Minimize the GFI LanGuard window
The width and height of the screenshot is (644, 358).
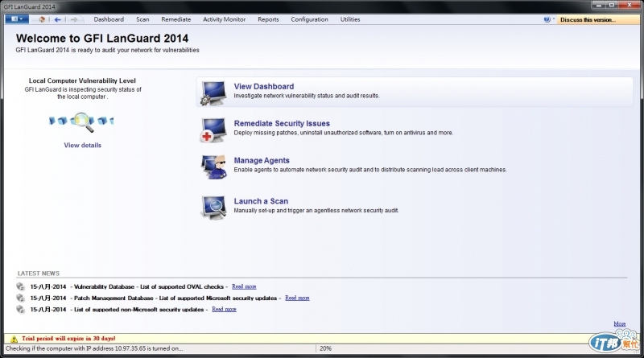[598, 5]
